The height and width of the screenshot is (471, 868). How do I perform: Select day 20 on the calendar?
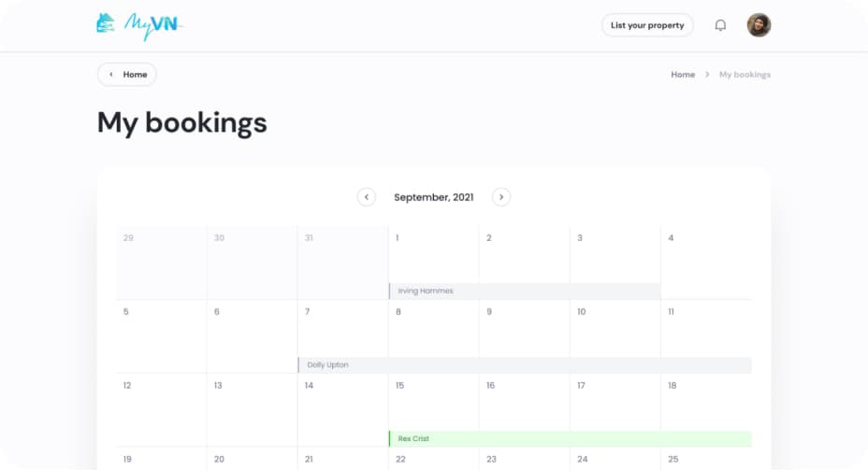pos(252,459)
